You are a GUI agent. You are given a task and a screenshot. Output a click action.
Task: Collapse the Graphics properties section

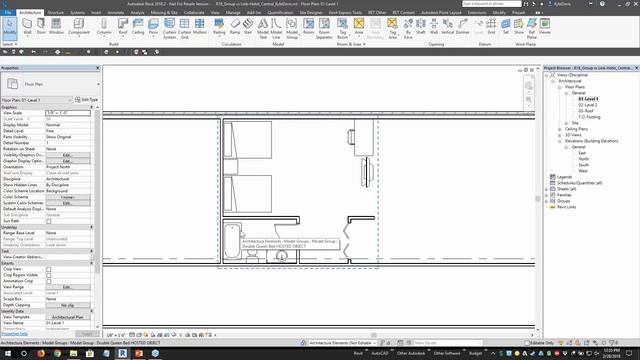tap(91, 107)
